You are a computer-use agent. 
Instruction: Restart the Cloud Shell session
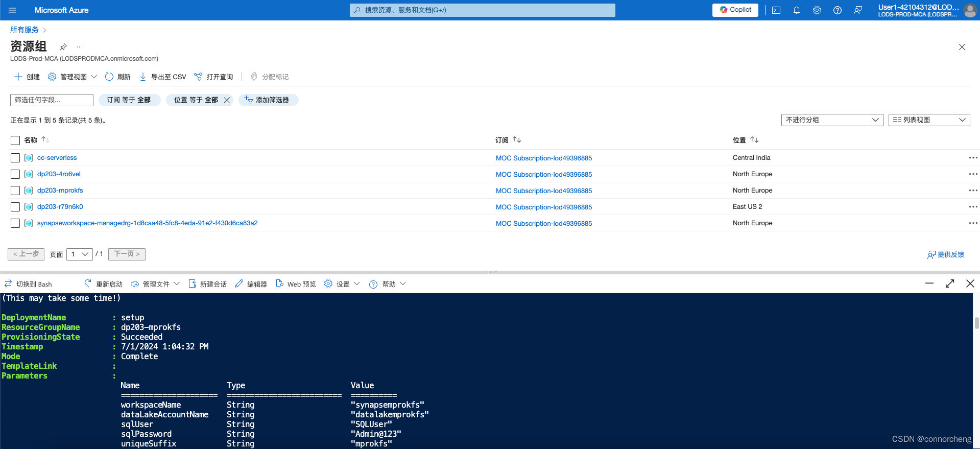pyautogui.click(x=104, y=284)
